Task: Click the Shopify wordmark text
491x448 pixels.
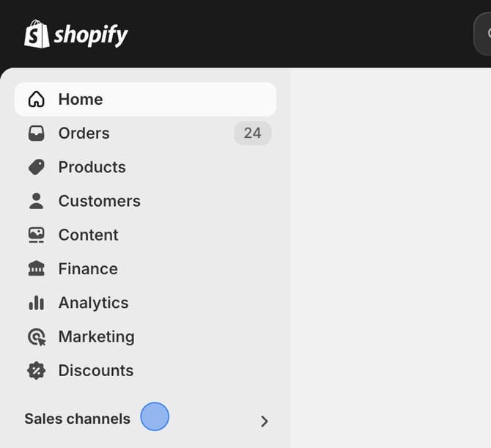Action: click(91, 35)
